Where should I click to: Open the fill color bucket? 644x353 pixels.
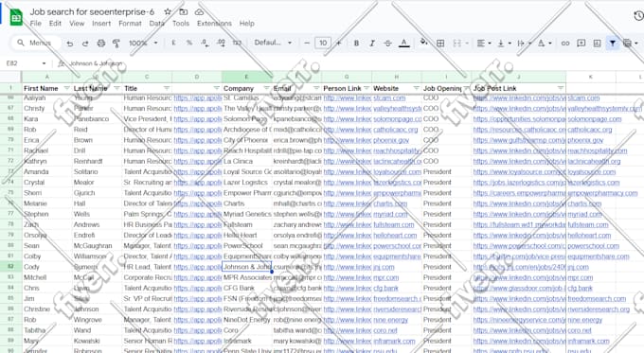coord(424,42)
